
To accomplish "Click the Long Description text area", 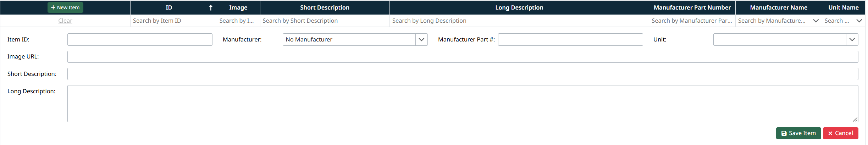I will pos(463,104).
